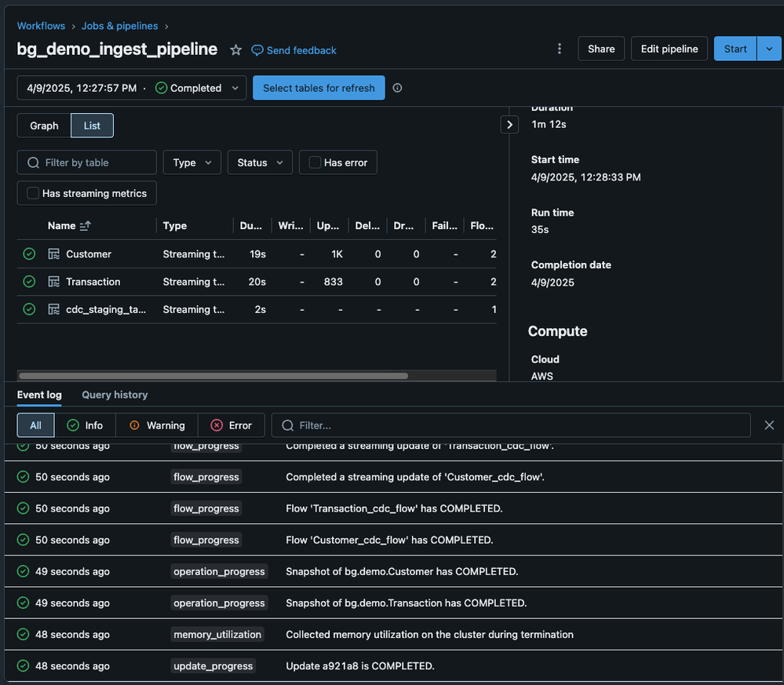
Task: Toggle the Has streaming metrics checkbox
Action: (32, 193)
